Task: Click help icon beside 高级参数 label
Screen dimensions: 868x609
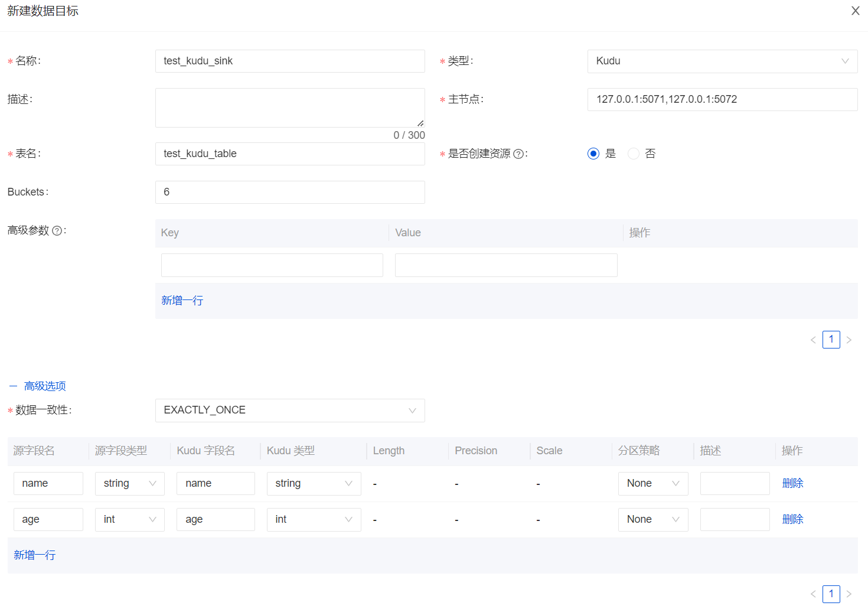Action: tap(57, 231)
